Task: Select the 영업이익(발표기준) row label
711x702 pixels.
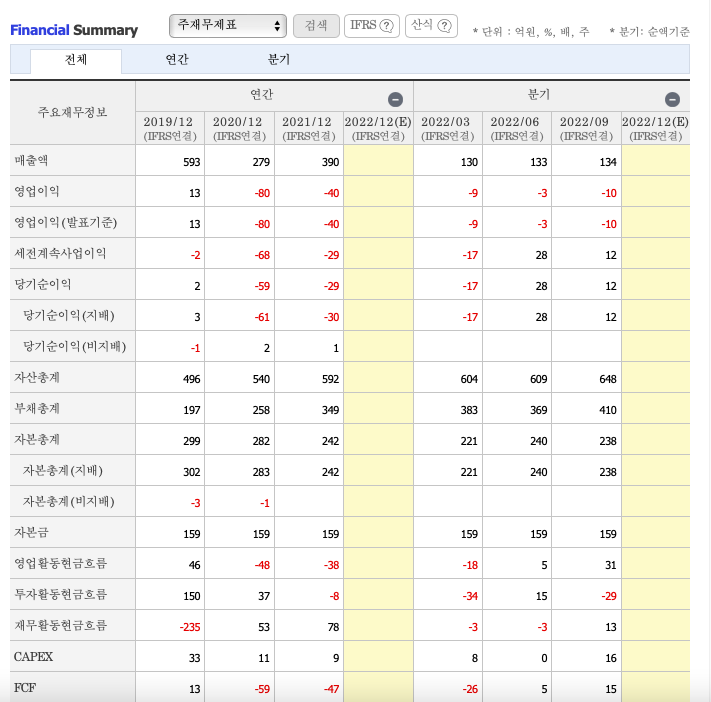Action: coord(66,222)
